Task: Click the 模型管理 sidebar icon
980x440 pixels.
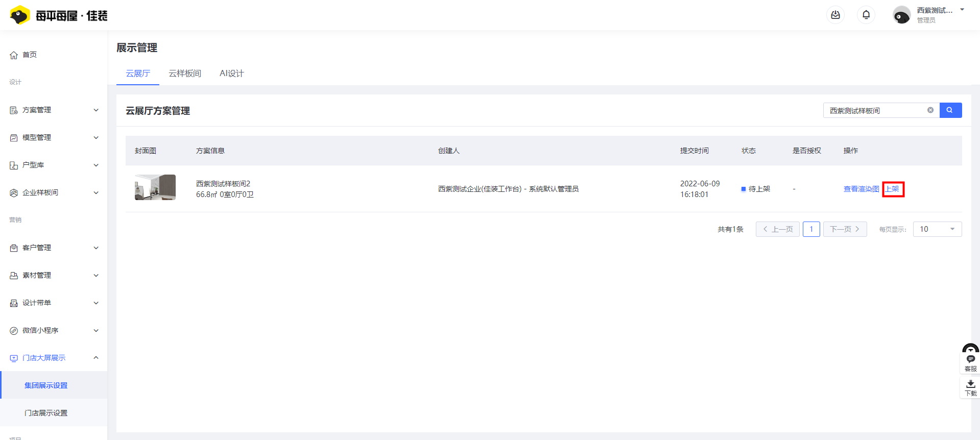Action: click(14, 138)
